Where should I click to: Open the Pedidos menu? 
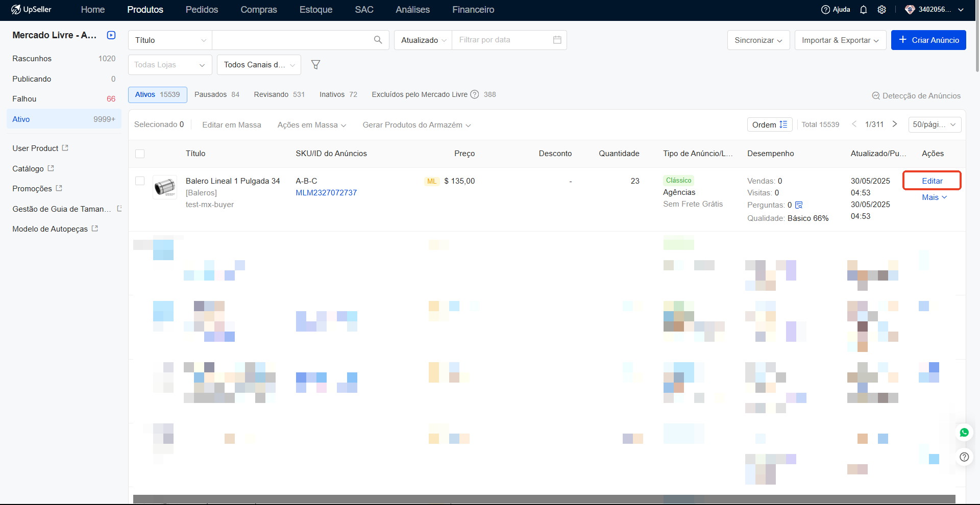(202, 10)
